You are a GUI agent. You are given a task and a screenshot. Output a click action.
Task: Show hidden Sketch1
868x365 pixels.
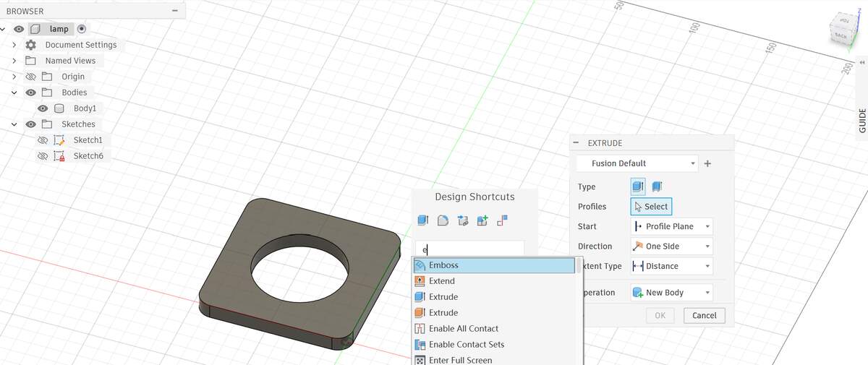[x=43, y=140]
